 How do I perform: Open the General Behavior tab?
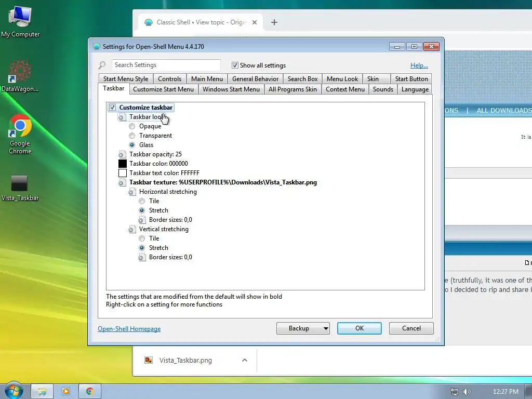click(x=255, y=79)
